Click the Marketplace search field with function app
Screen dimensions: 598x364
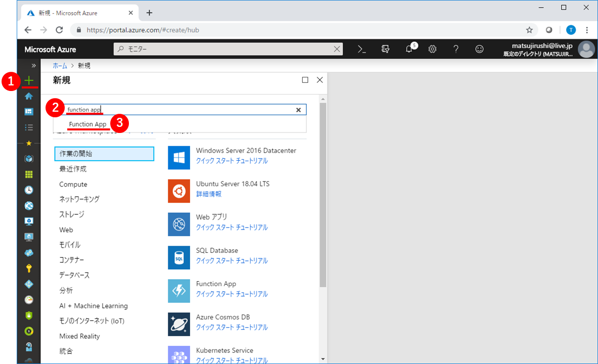(179, 110)
